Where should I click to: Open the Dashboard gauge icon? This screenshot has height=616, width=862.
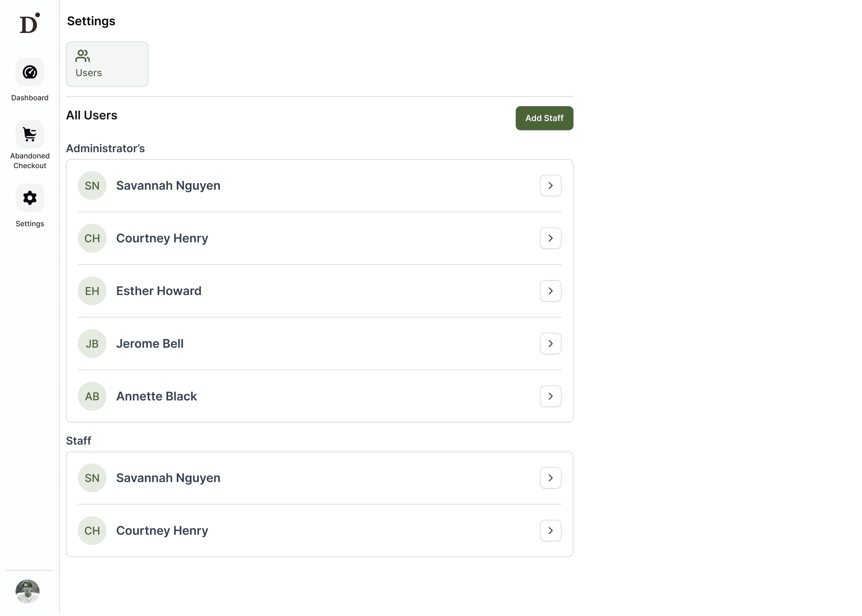pos(30,72)
